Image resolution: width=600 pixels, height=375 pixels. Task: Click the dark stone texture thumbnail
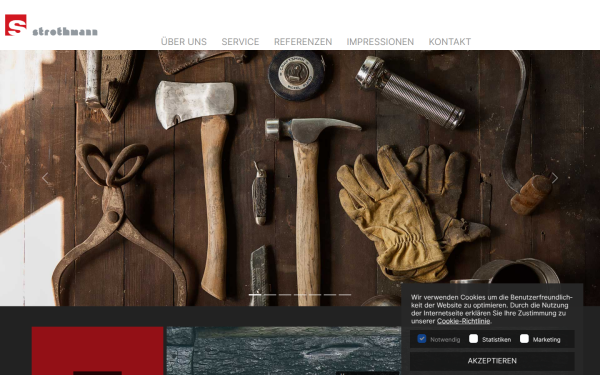point(284,351)
